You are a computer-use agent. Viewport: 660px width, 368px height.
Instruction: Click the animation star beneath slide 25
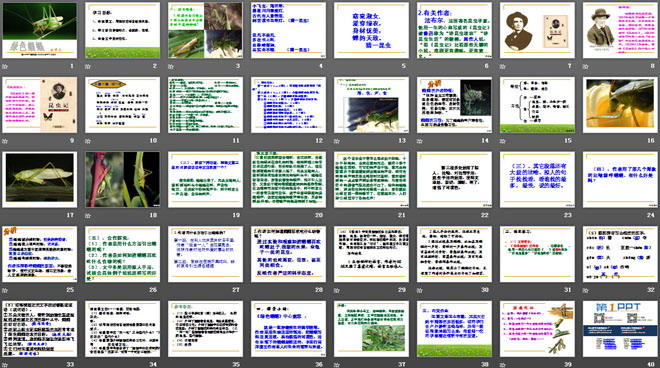point(5,290)
